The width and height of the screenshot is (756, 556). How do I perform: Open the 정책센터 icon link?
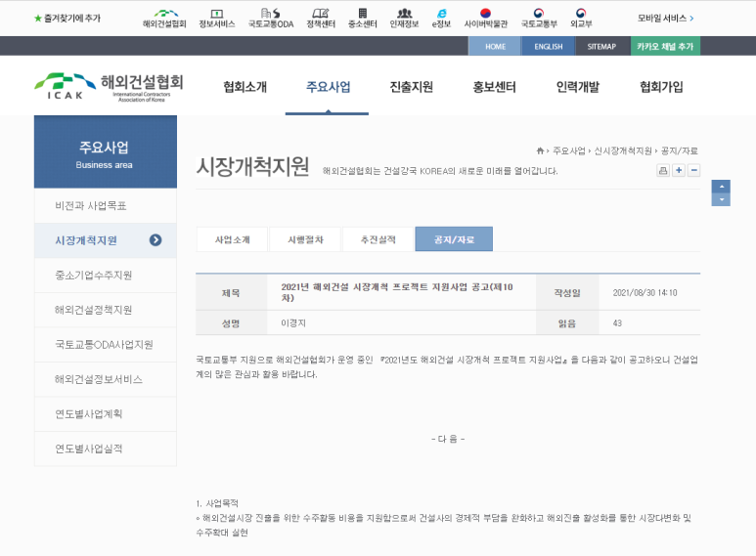(321, 19)
